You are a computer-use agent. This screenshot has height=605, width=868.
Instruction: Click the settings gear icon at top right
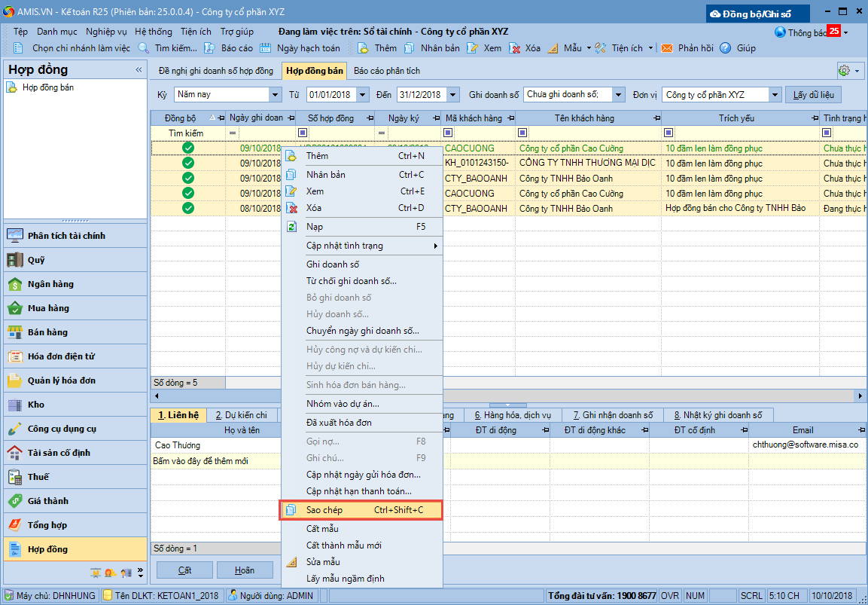pyautogui.click(x=844, y=71)
